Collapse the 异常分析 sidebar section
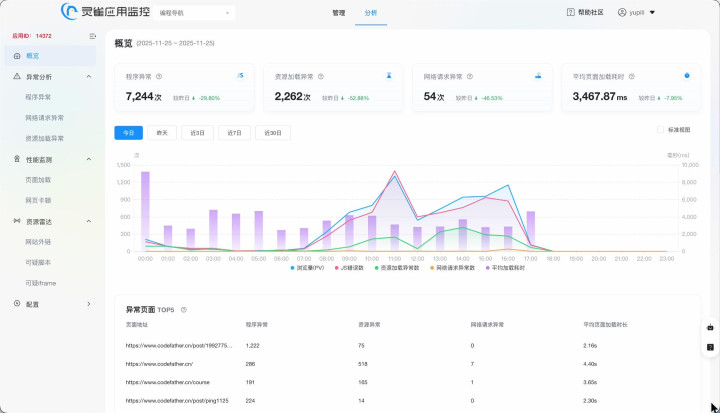 click(88, 76)
